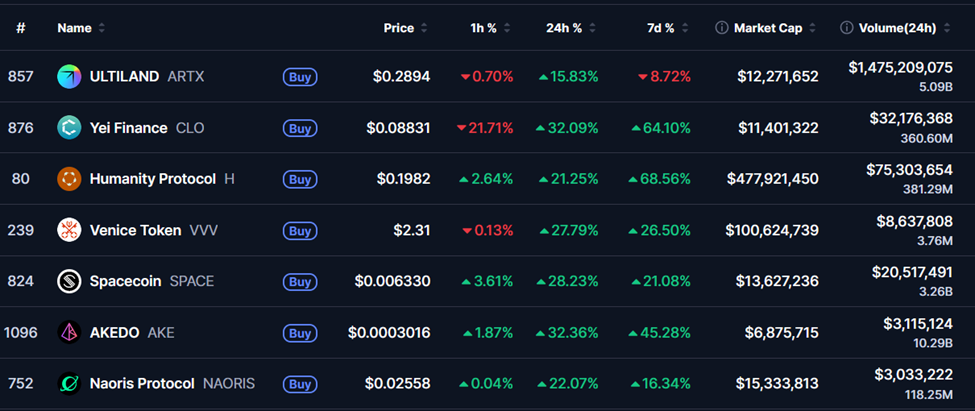This screenshot has width=975, height=411.
Task: Click the Yei Finance coin logo
Action: tap(69, 127)
